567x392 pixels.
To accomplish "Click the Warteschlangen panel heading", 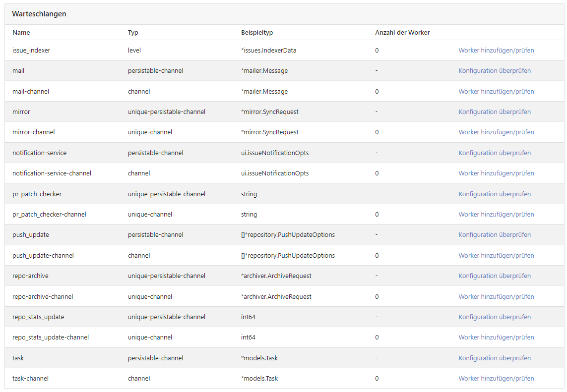I will 39,14.
